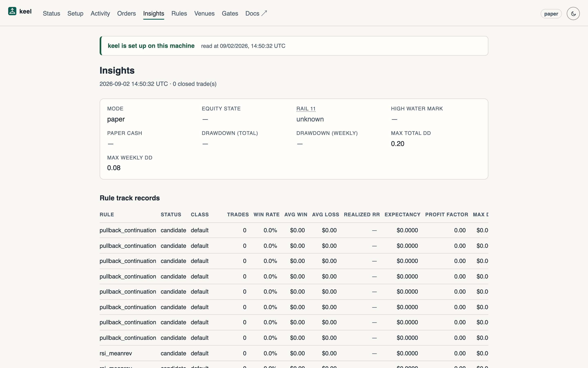The width and height of the screenshot is (588, 368).
Task: Click the 'read at 09/02/2026' timestamp
Action: 243,46
